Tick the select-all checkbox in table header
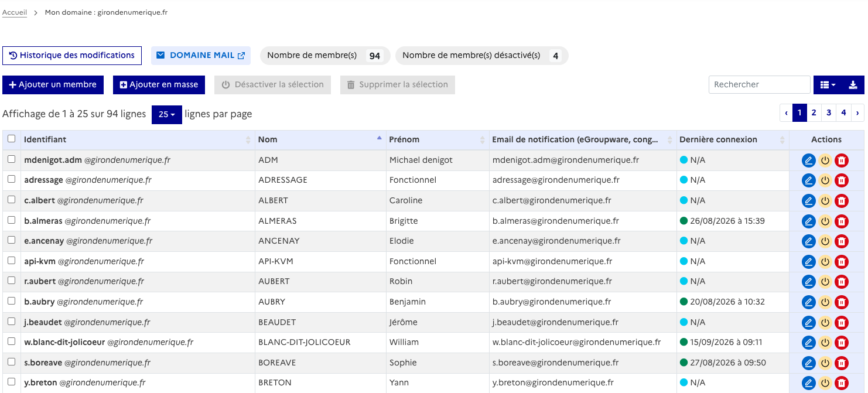This screenshot has width=868, height=393. 12,139
